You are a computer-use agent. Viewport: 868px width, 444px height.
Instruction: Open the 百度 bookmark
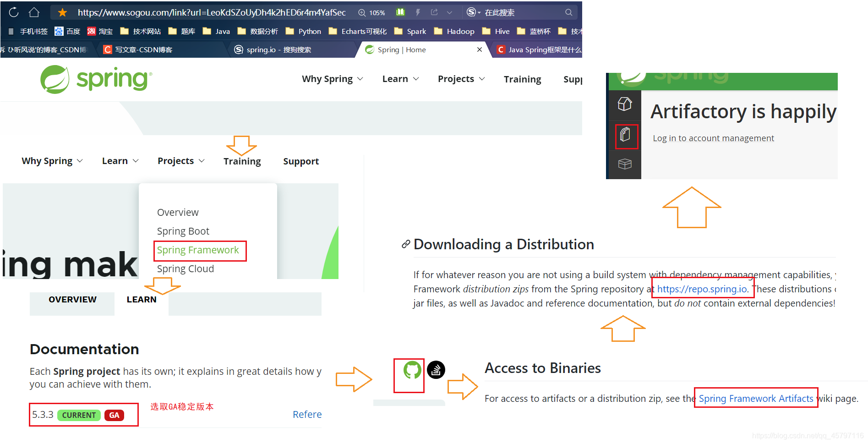coord(67,31)
